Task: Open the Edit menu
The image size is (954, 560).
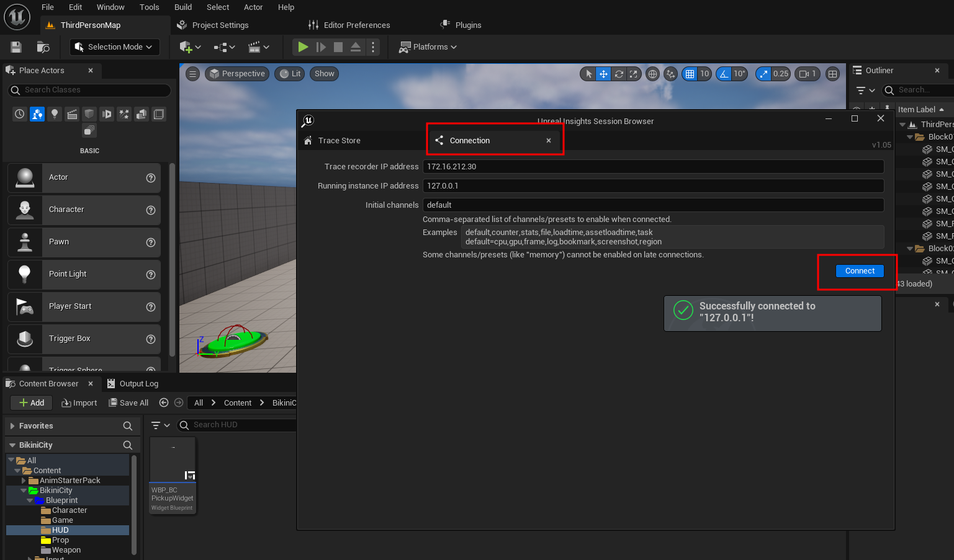Action: [x=76, y=7]
